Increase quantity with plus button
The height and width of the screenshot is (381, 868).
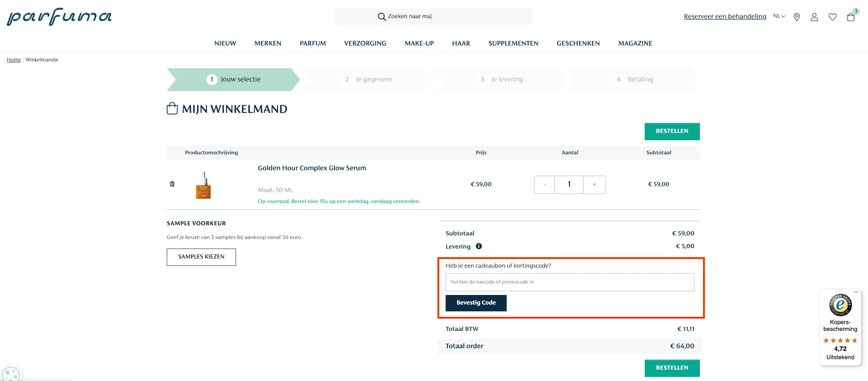(x=594, y=184)
